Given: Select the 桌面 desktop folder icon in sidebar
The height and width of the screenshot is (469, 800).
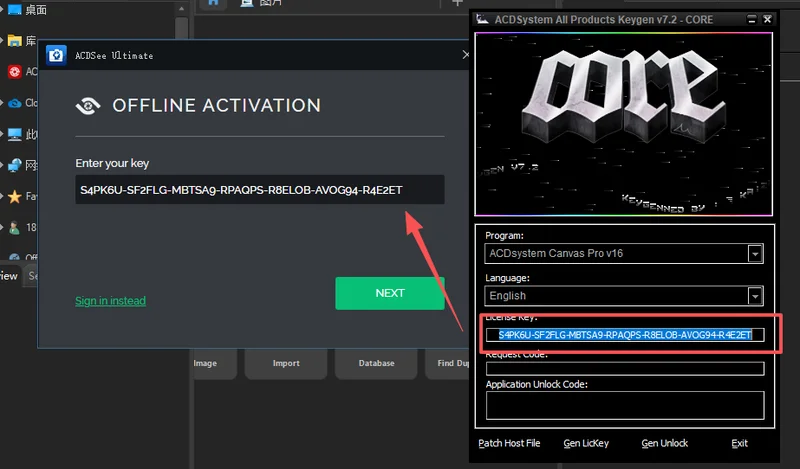Looking at the screenshot, I should tap(15, 9).
